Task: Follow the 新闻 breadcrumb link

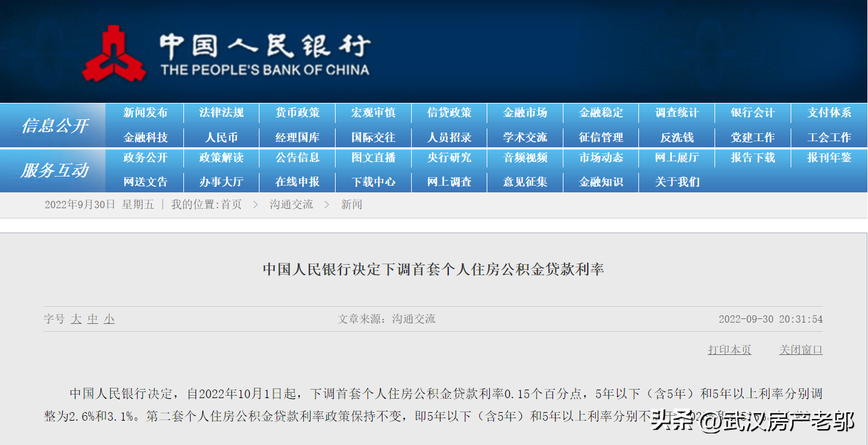Action: [x=351, y=205]
